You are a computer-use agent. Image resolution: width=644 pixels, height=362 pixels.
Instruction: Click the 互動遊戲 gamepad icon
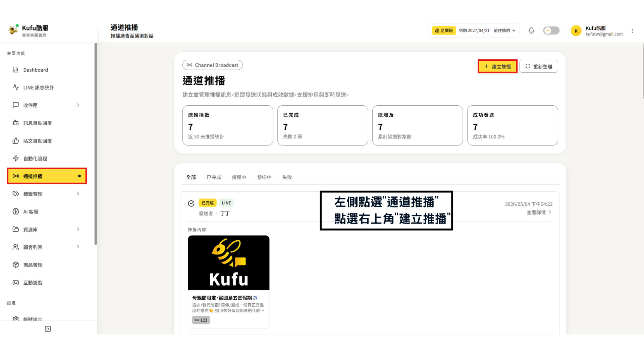tap(15, 283)
